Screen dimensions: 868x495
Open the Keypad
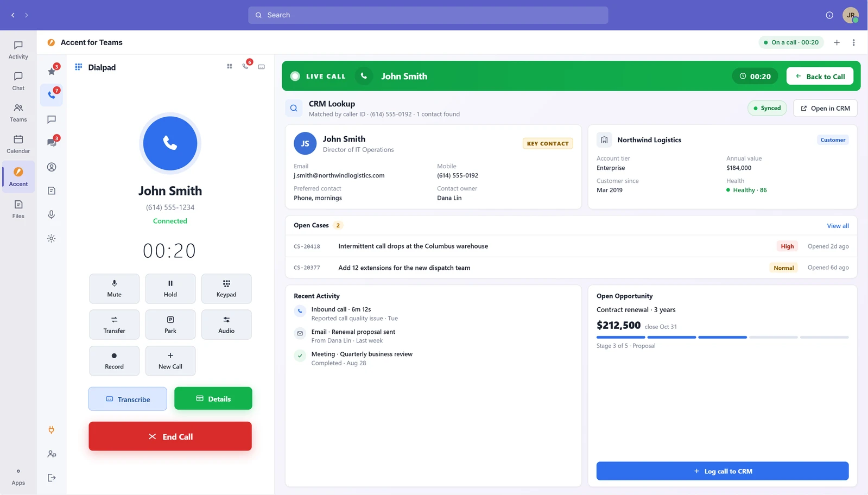click(x=226, y=289)
